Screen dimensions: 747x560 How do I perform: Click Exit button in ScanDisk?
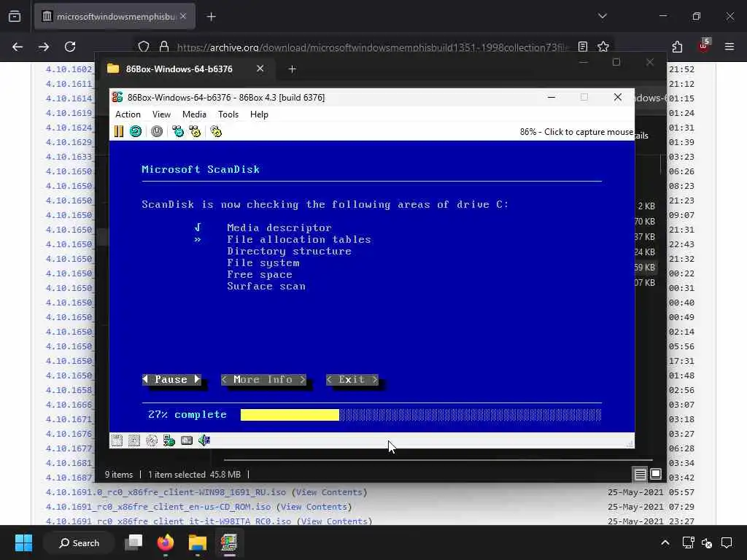point(352,379)
